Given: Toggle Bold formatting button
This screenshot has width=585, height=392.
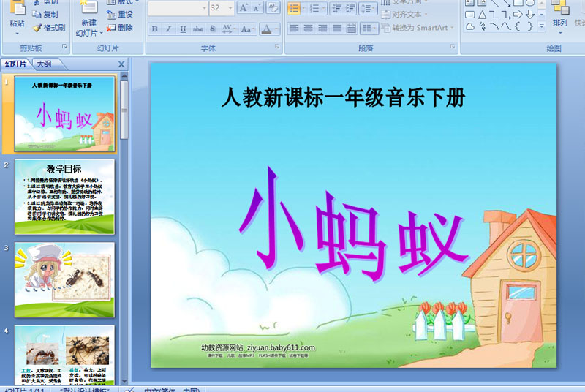Looking at the screenshot, I should (154, 29).
